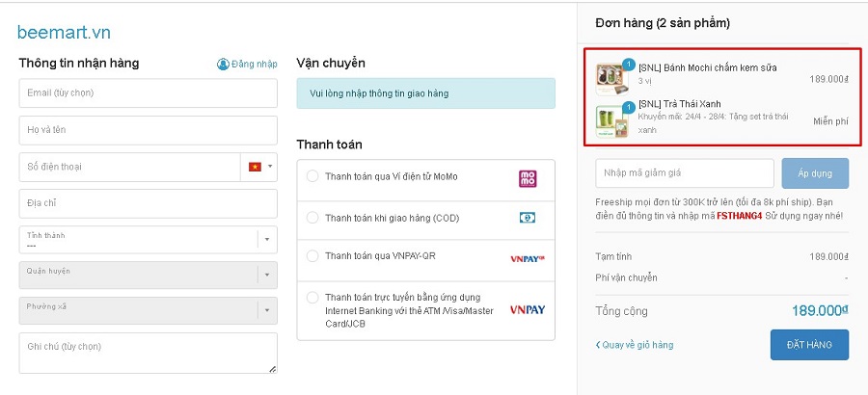Click the user account icon beside Đăng nhập
The height and width of the screenshot is (395, 868).
(x=223, y=65)
